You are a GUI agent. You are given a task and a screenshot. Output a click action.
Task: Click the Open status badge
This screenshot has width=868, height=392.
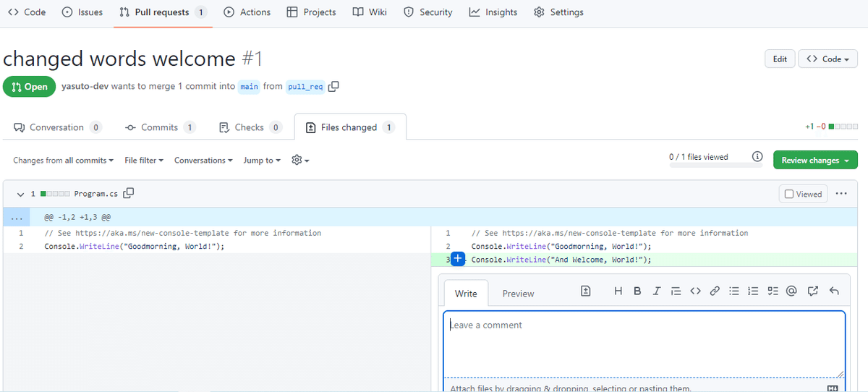(x=29, y=87)
